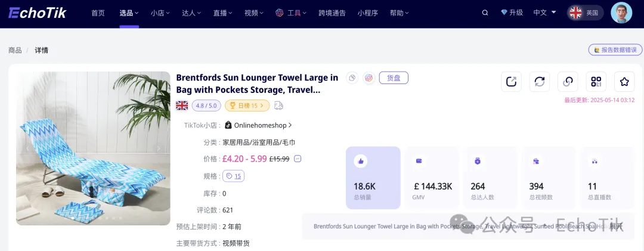The image size is (644, 251).
Task: Open the Onlinehomeshop store link
Action: 259,125
